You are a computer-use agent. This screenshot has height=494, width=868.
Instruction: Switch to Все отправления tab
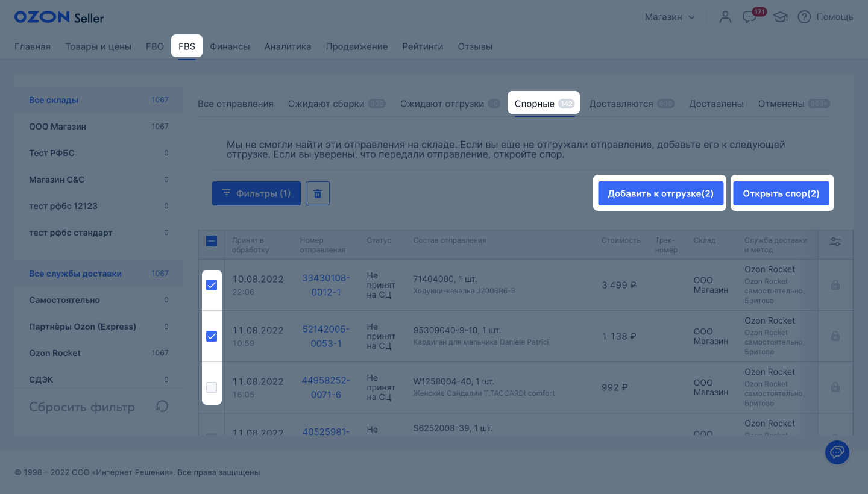click(236, 104)
